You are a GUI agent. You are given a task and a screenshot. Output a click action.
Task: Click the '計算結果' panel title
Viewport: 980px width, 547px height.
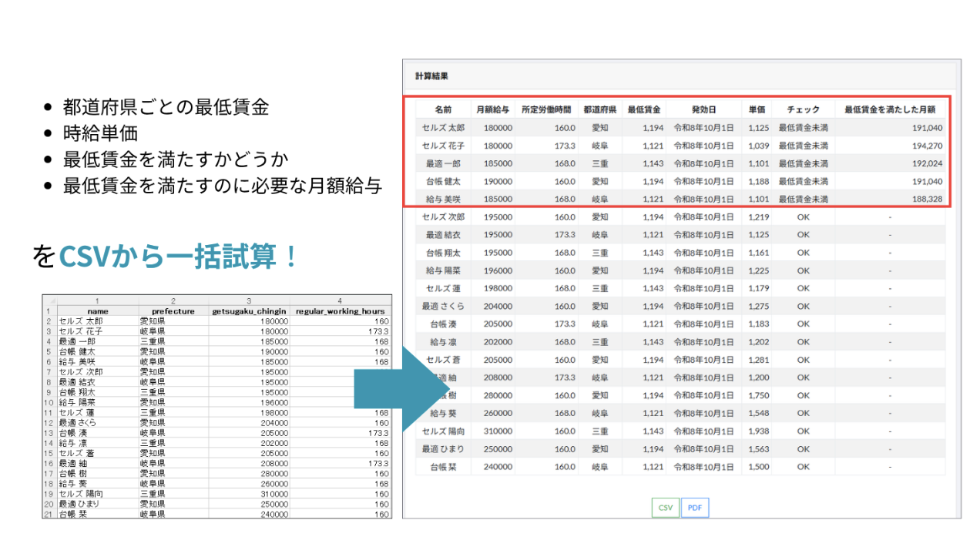point(431,76)
